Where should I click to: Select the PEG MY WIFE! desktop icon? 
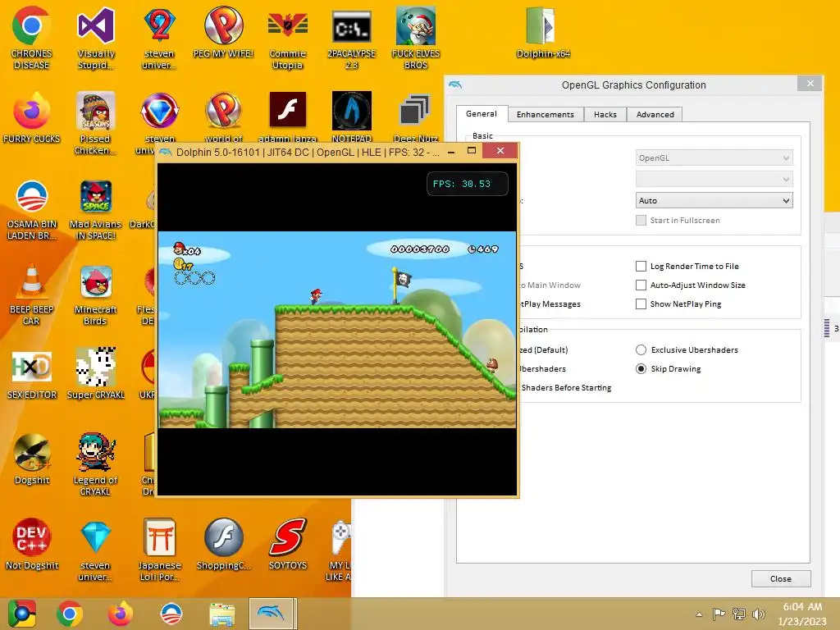pos(223,32)
